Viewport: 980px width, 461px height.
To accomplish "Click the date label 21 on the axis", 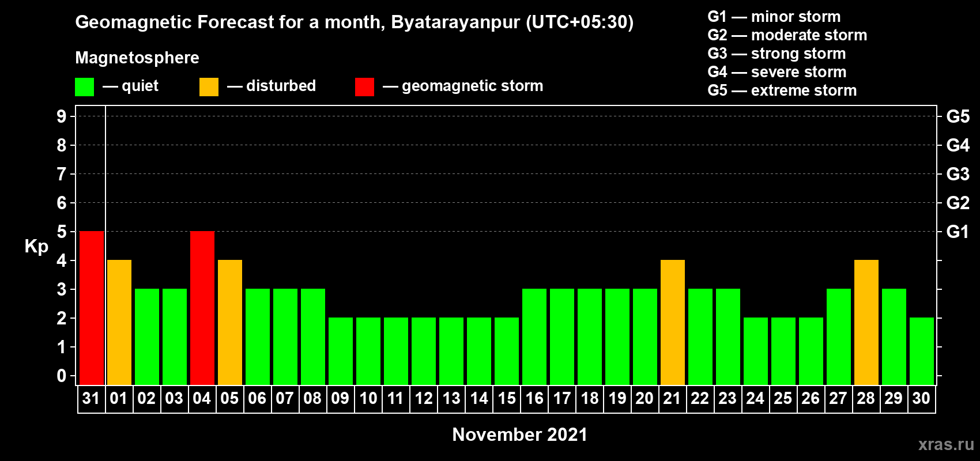I will pyautogui.click(x=672, y=398).
